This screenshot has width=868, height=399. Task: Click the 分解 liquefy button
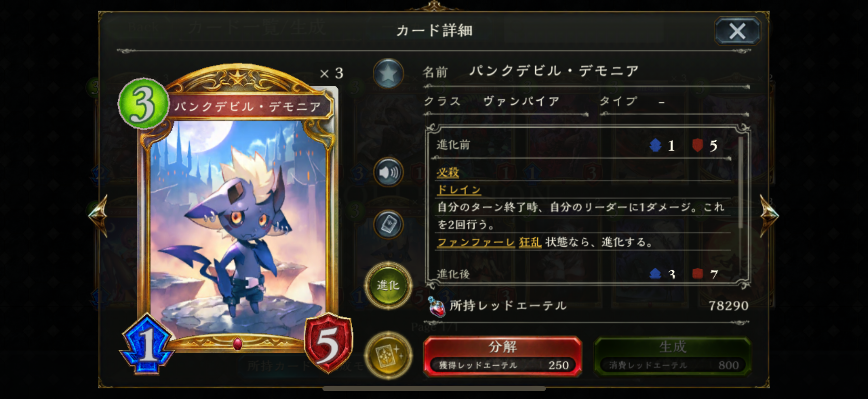tap(503, 356)
